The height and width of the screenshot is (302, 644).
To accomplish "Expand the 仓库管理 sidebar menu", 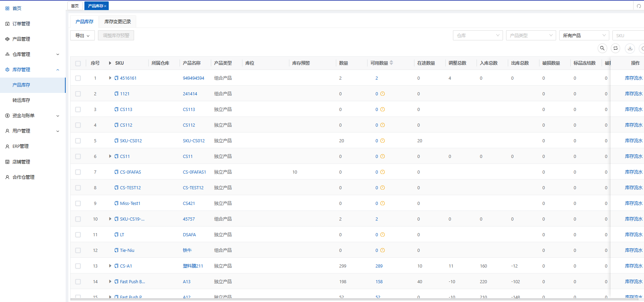I will click(33, 54).
